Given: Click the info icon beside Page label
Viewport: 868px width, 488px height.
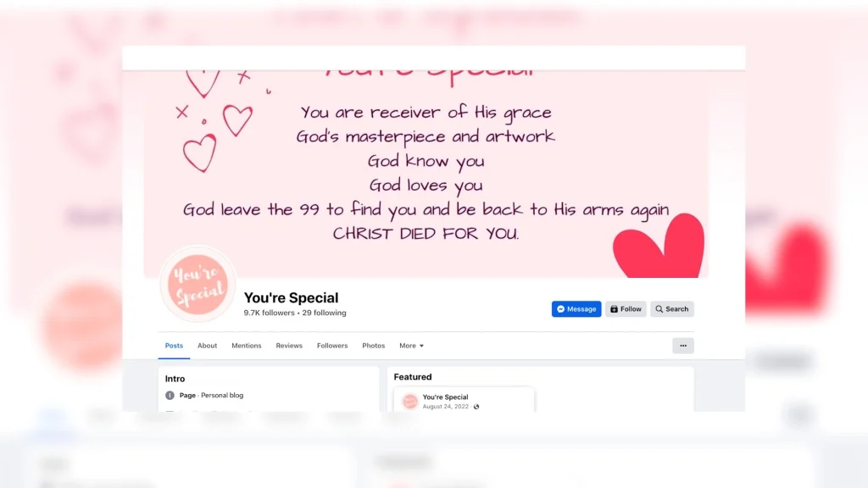Looking at the screenshot, I should [x=170, y=396].
